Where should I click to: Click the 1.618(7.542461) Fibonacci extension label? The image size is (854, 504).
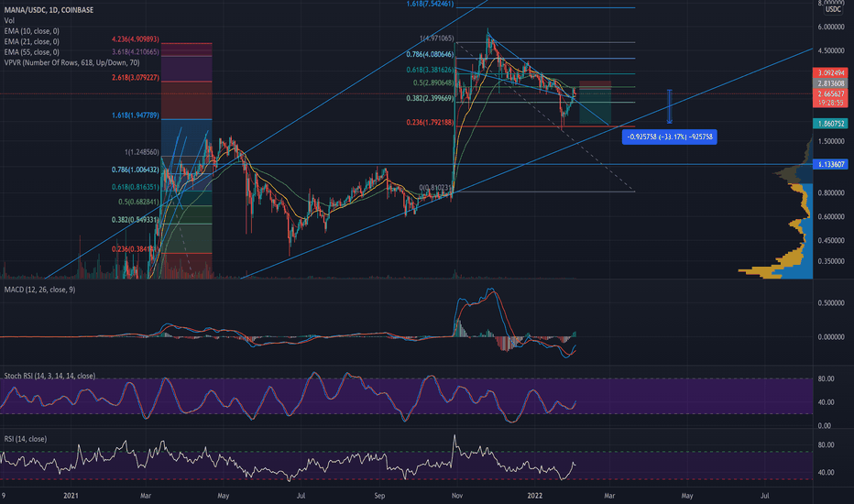pyautogui.click(x=430, y=4)
